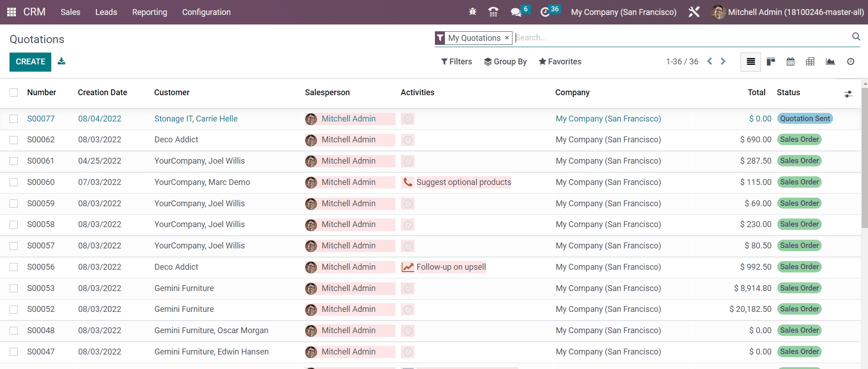Image resolution: width=868 pixels, height=369 pixels.
Task: Open the debug bug icon menu
Action: point(473,12)
